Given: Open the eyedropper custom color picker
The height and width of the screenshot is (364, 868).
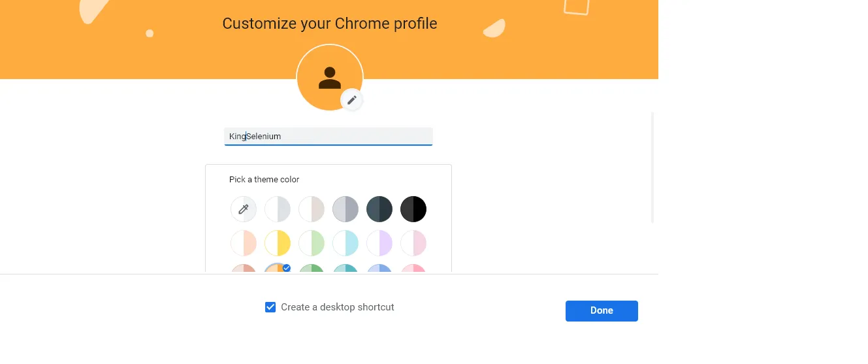Looking at the screenshot, I should (x=244, y=209).
